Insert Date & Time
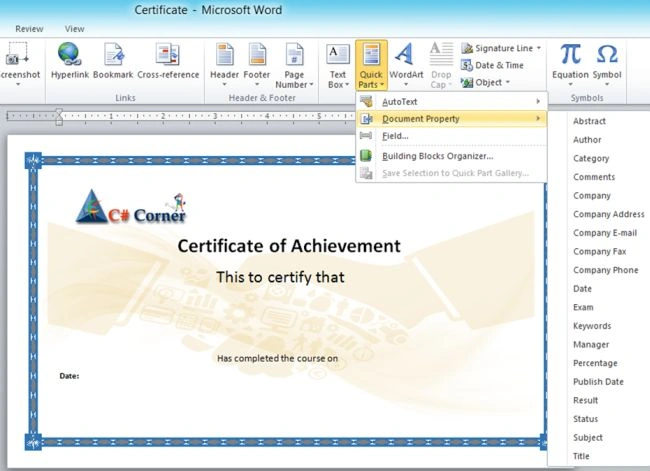Viewport: 650px width, 471px height. [x=492, y=65]
